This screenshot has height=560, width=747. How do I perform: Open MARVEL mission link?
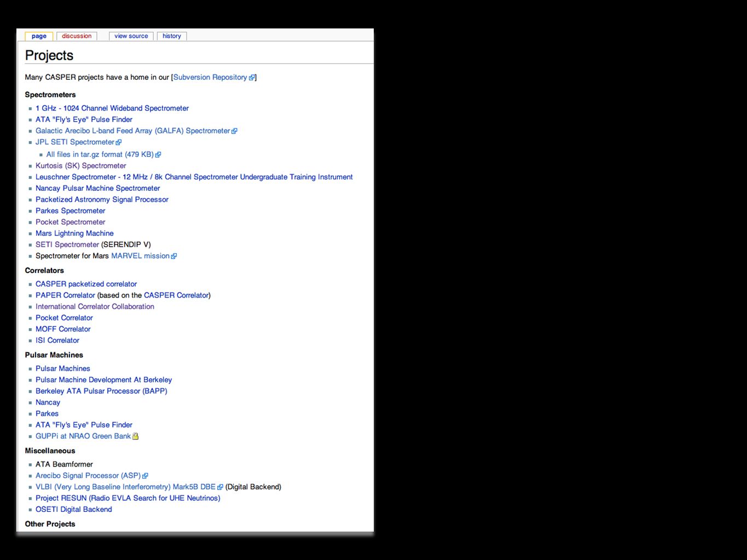point(140,256)
